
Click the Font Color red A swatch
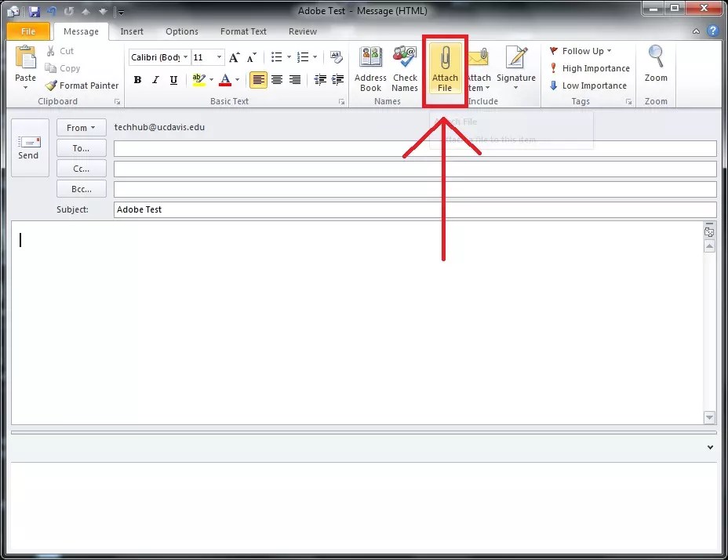[226, 80]
